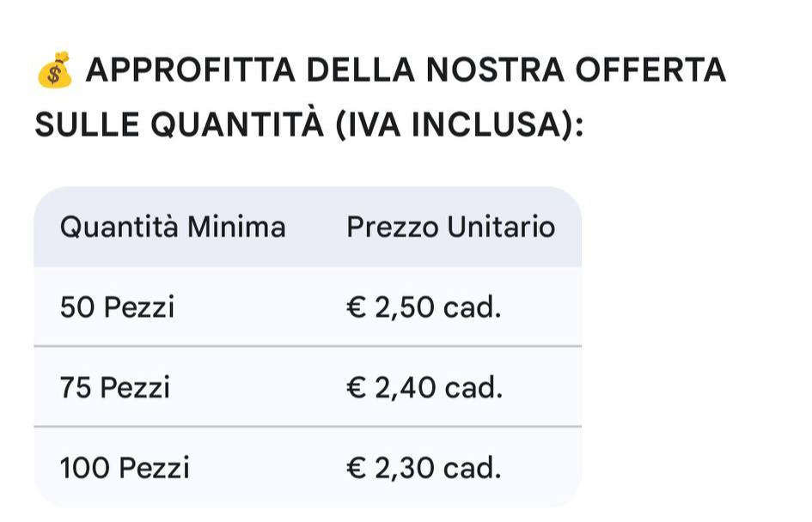The image size is (812, 522).
Task: Select the 75 Pezzi cell
Action: (115, 388)
